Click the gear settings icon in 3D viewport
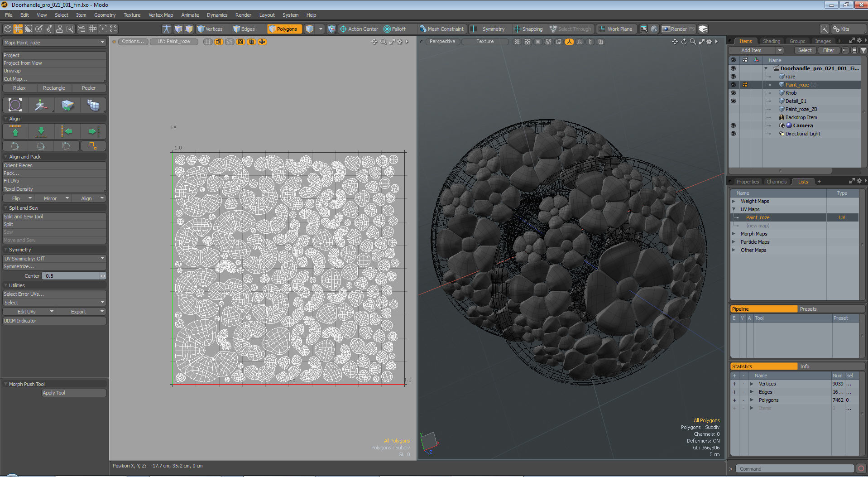This screenshot has width=868, height=477. (709, 42)
